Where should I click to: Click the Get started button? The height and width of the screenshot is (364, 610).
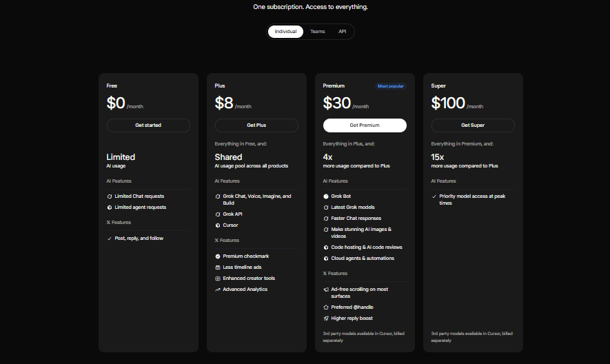pos(148,125)
